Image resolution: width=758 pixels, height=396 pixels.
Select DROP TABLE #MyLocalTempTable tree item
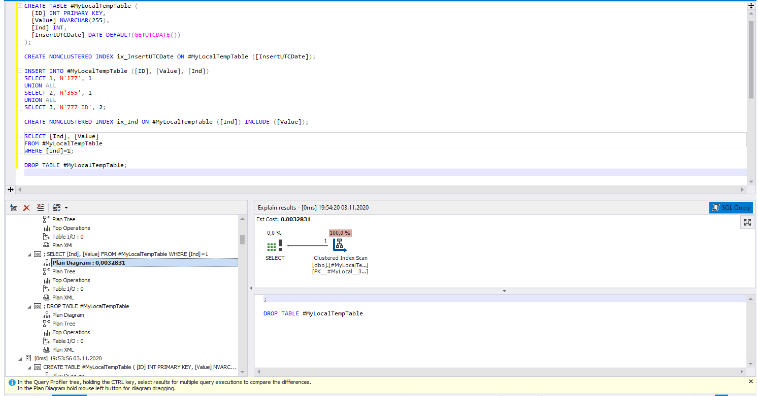[x=86, y=306]
